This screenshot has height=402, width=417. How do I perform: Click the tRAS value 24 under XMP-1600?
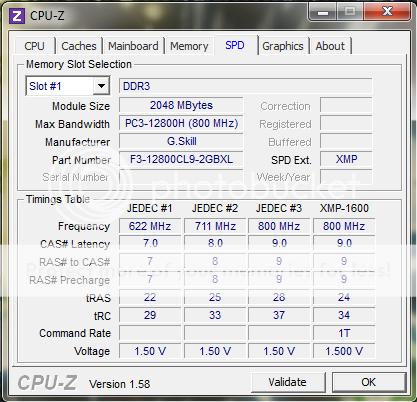(x=344, y=297)
